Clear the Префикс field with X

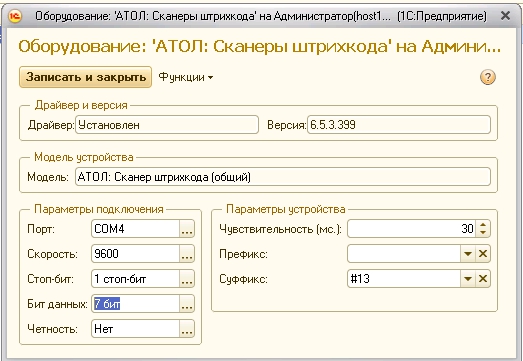[483, 254]
